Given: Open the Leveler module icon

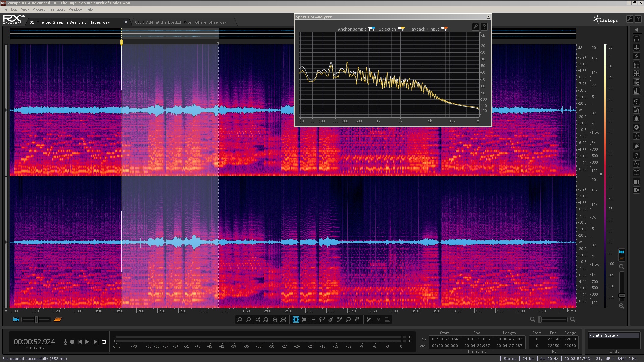Looking at the screenshot, I should (x=636, y=101).
